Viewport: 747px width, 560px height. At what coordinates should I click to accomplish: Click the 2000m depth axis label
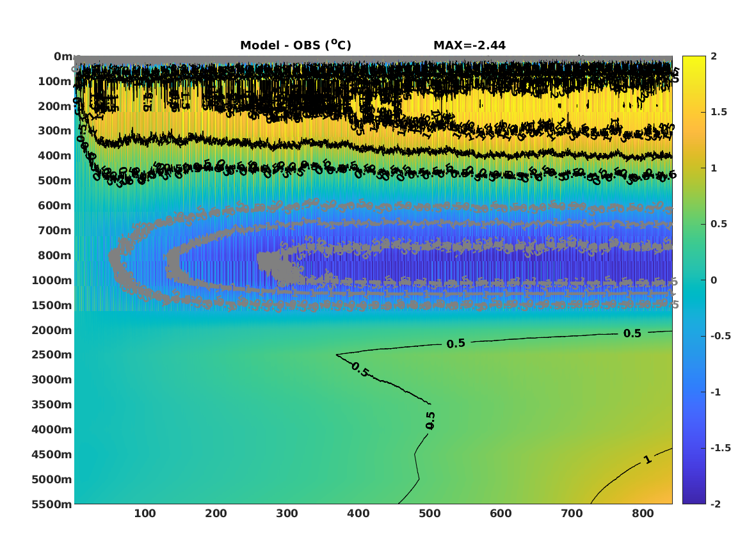[x=52, y=330]
